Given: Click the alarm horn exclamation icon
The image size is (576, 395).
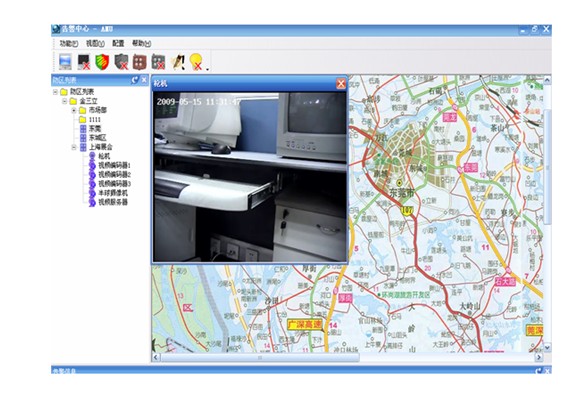Looking at the screenshot, I should 178,62.
